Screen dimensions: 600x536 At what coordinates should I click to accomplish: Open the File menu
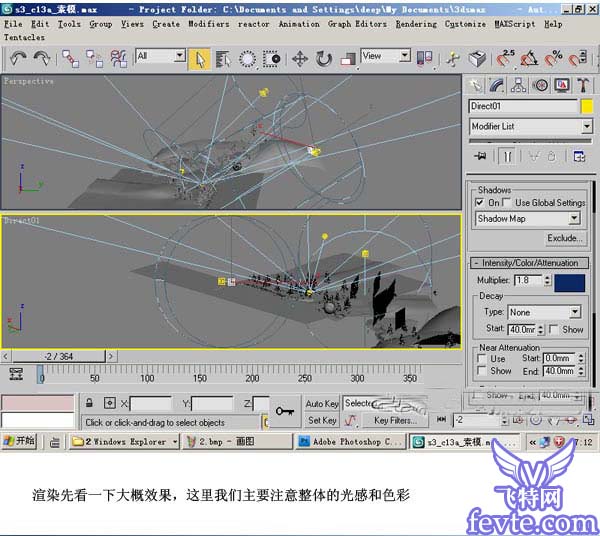point(13,24)
